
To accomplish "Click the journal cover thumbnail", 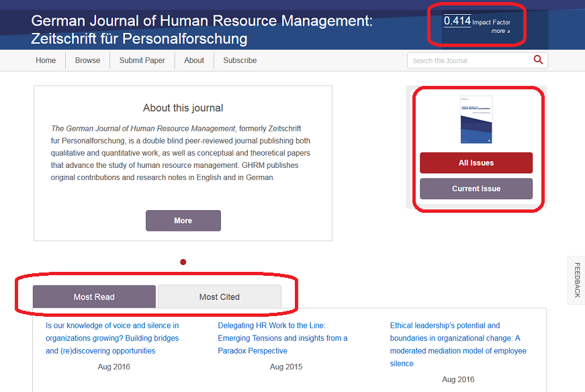I will click(x=476, y=120).
